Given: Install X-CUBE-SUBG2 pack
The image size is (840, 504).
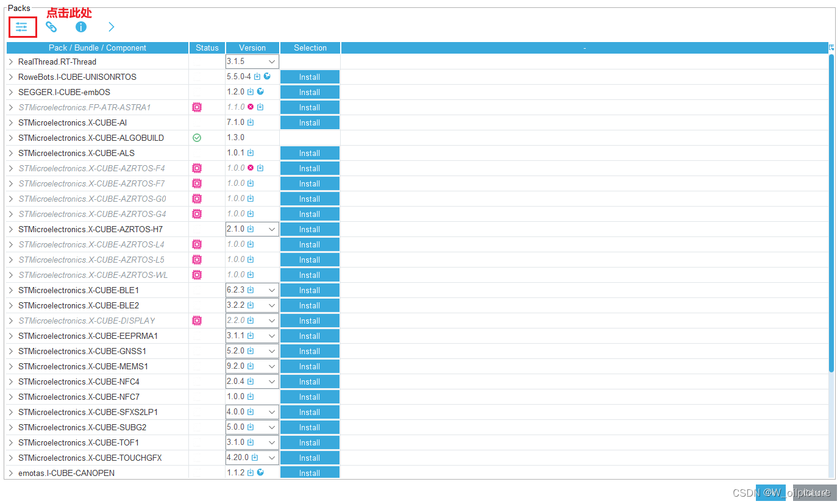Looking at the screenshot, I should click(x=310, y=427).
